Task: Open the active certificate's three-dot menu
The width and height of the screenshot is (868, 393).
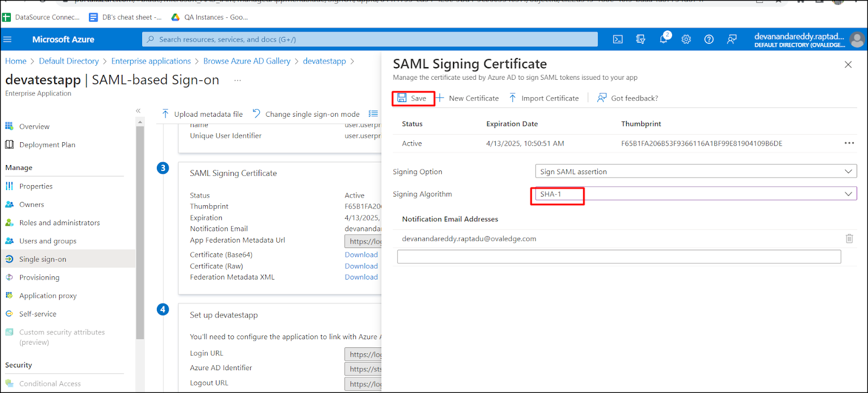Action: click(x=849, y=143)
